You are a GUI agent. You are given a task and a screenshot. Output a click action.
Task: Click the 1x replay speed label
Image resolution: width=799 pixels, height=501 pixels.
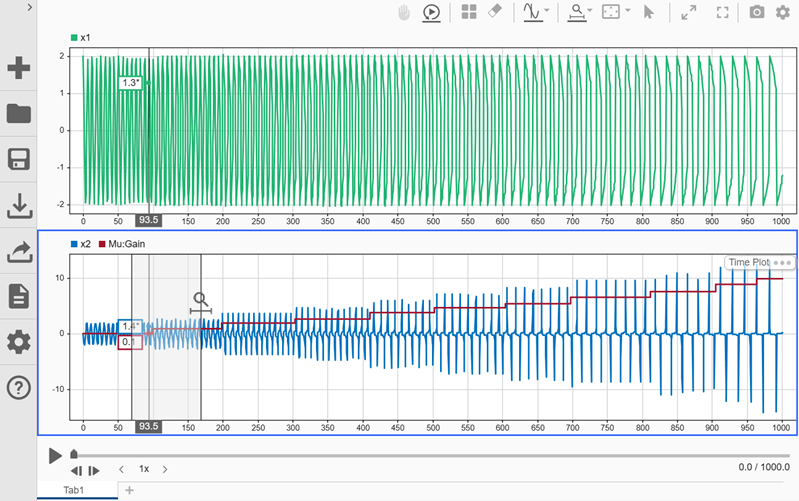(144, 469)
